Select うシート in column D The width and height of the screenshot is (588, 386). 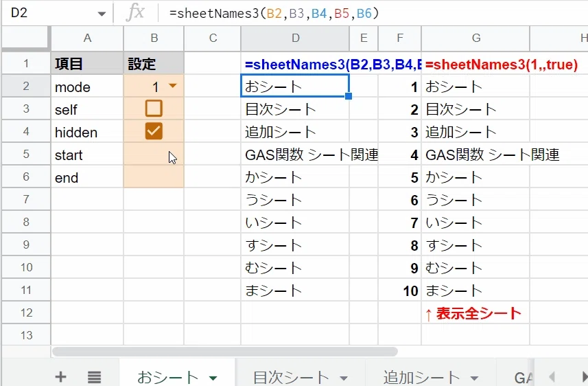coord(295,199)
